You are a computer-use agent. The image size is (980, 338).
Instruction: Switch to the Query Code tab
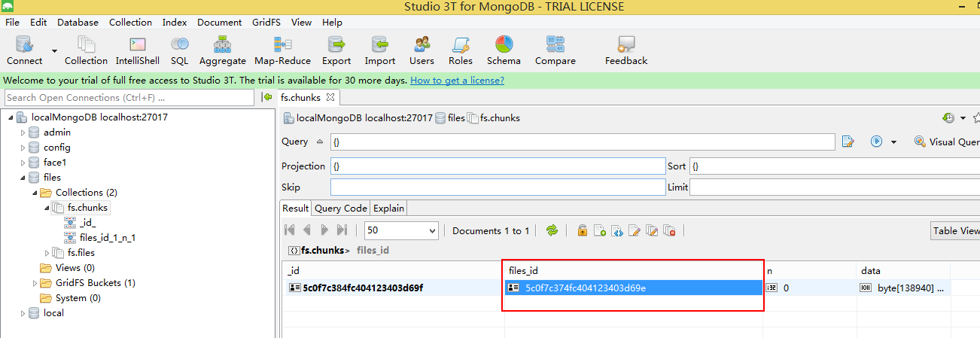click(x=341, y=208)
